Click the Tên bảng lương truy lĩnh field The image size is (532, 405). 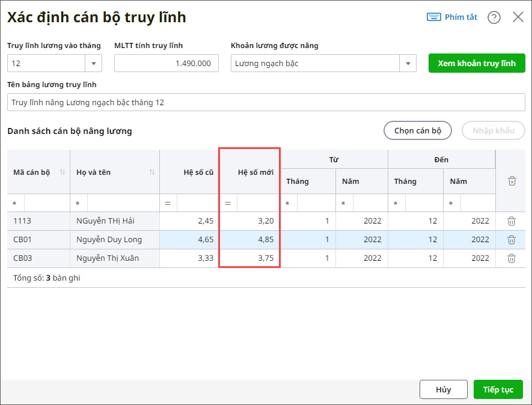266,102
